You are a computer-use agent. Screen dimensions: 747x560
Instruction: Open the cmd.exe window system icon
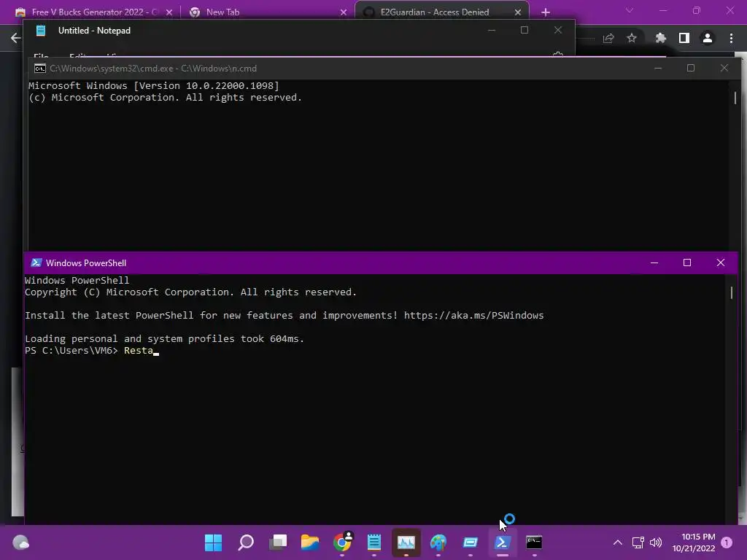coord(39,69)
